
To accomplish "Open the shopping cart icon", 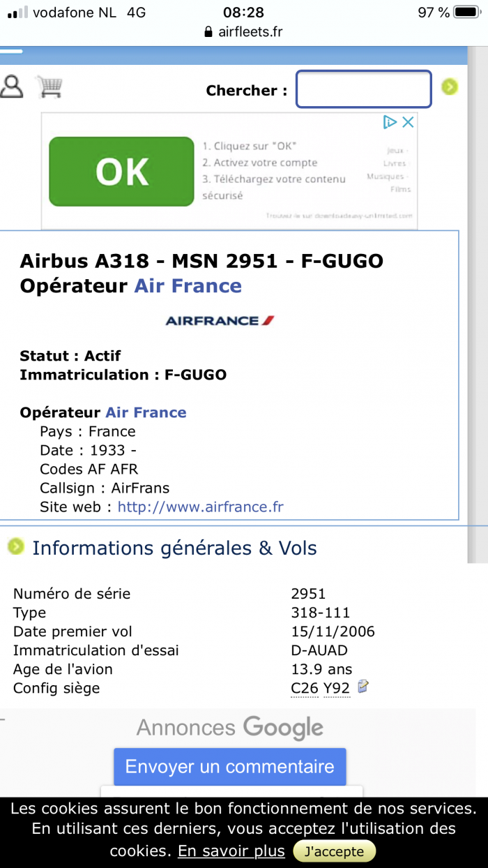I will point(49,87).
